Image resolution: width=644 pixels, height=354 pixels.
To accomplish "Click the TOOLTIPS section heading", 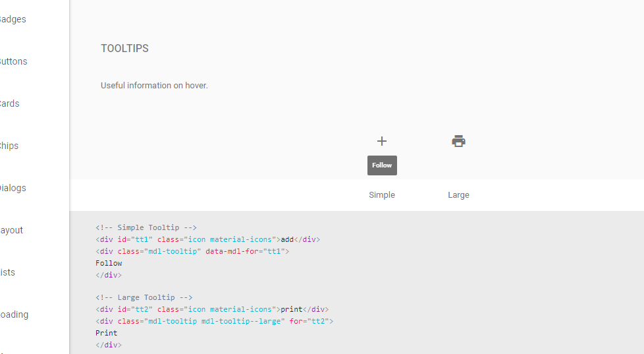I will coord(124,49).
